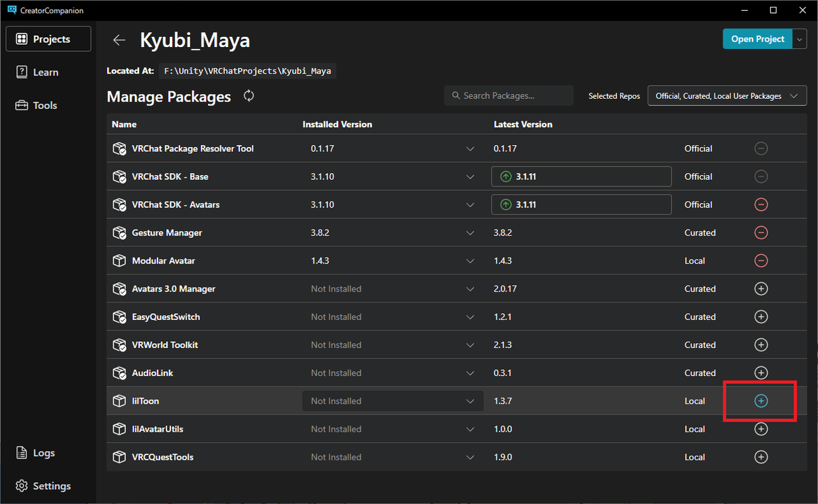This screenshot has height=504, width=818.
Task: Click the minus icon for VRChat SDK - Base
Action: coord(761,176)
